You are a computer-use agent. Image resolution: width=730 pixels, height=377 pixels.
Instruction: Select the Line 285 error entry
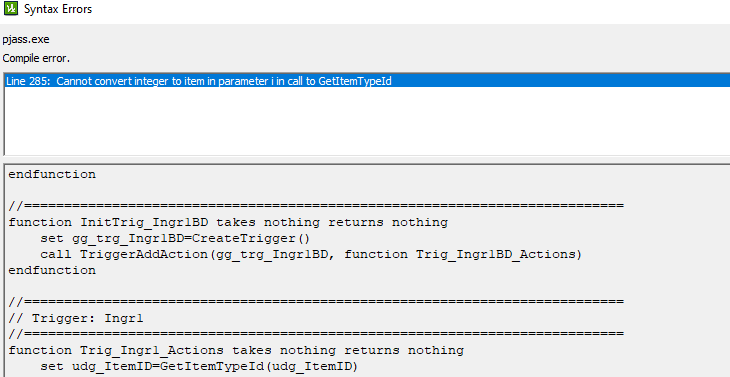(367, 81)
